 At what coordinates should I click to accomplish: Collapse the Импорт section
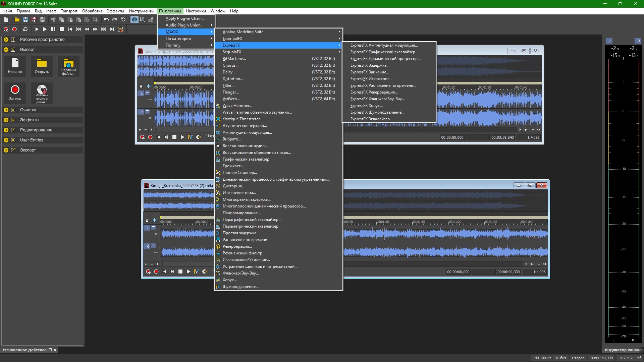(x=6, y=50)
